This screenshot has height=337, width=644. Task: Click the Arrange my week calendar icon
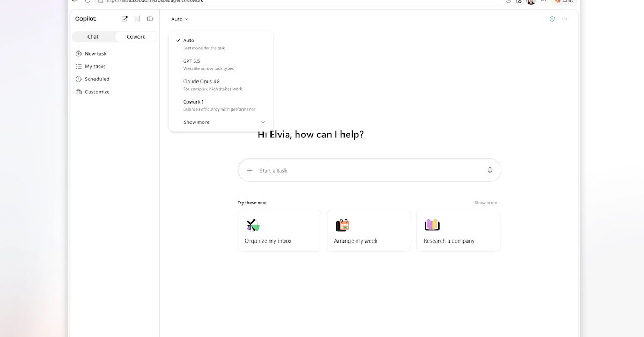(x=342, y=225)
